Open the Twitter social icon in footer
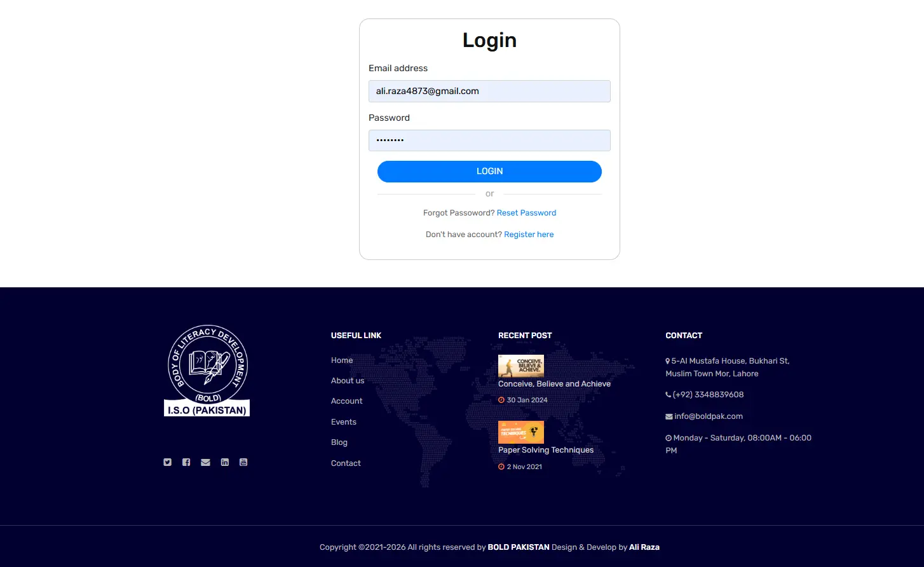Viewport: 924px width, 567px height. pyautogui.click(x=167, y=462)
